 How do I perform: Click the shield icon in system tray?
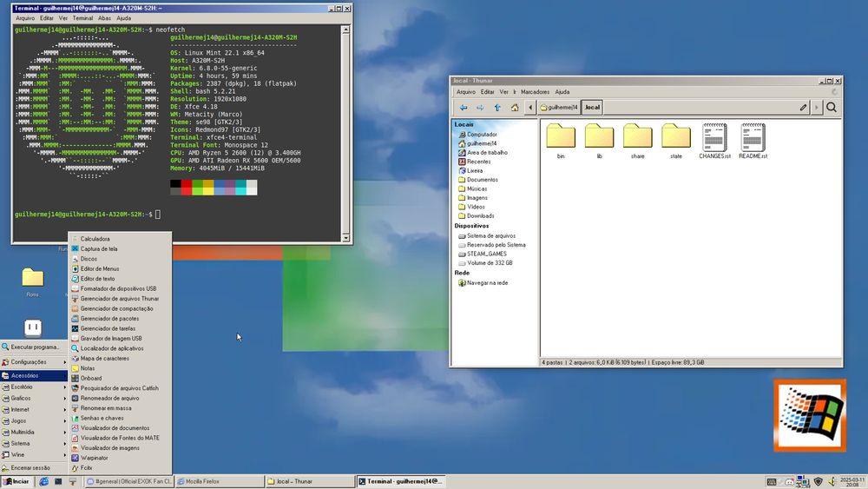point(818,481)
